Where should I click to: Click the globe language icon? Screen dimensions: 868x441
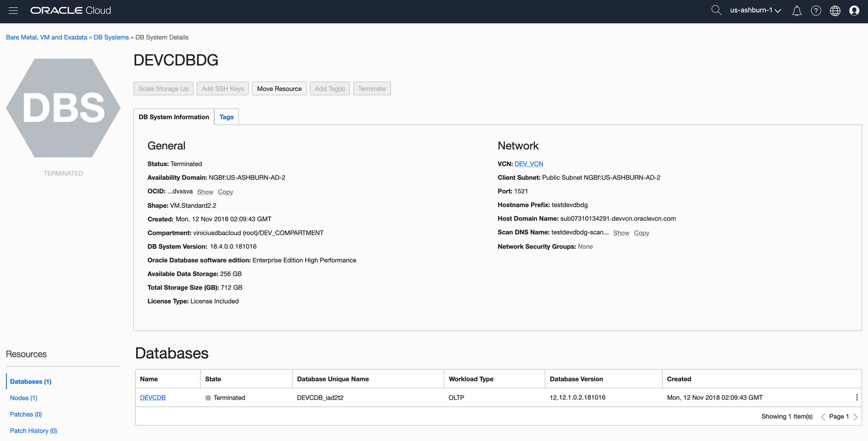click(x=835, y=11)
